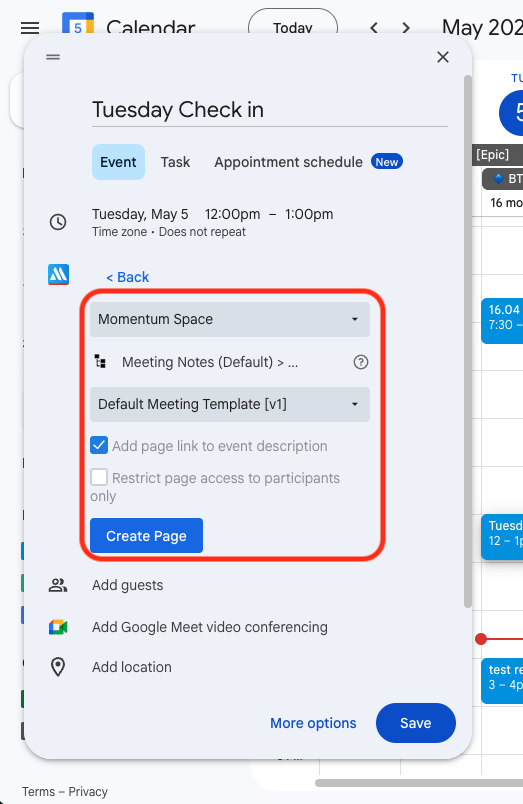
Task: Click the Create Page button
Action: click(x=146, y=536)
